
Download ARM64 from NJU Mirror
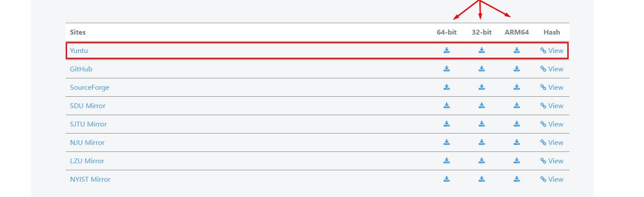pos(517,142)
